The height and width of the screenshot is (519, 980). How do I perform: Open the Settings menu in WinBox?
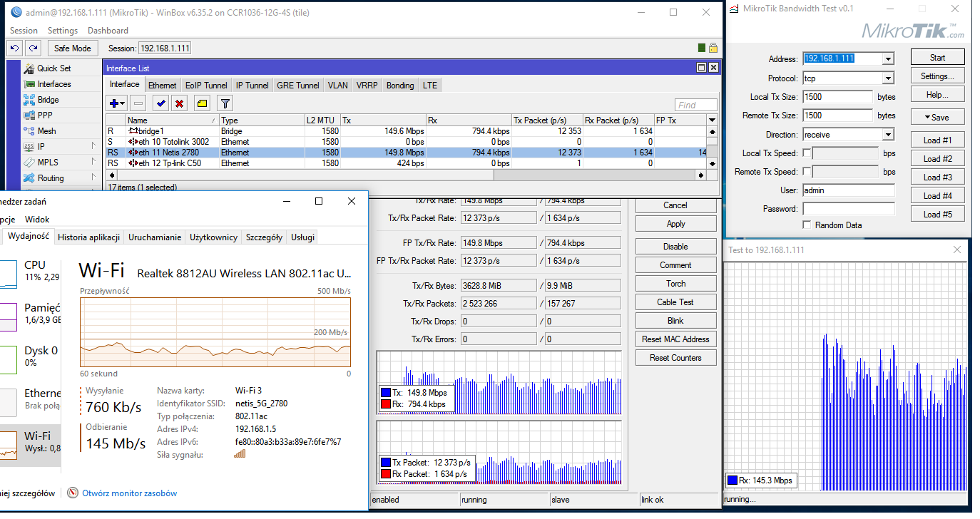[x=63, y=31]
